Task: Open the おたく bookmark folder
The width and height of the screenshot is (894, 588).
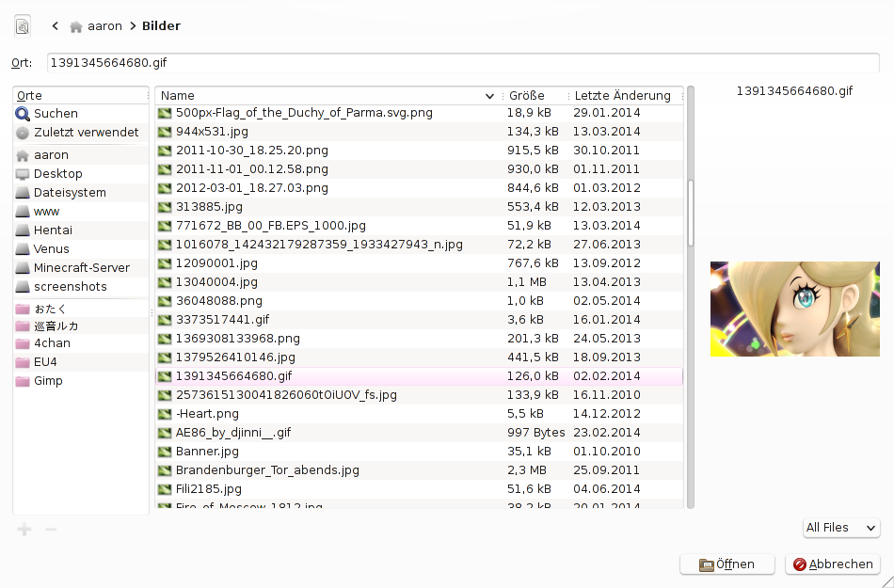Action: pos(80,309)
